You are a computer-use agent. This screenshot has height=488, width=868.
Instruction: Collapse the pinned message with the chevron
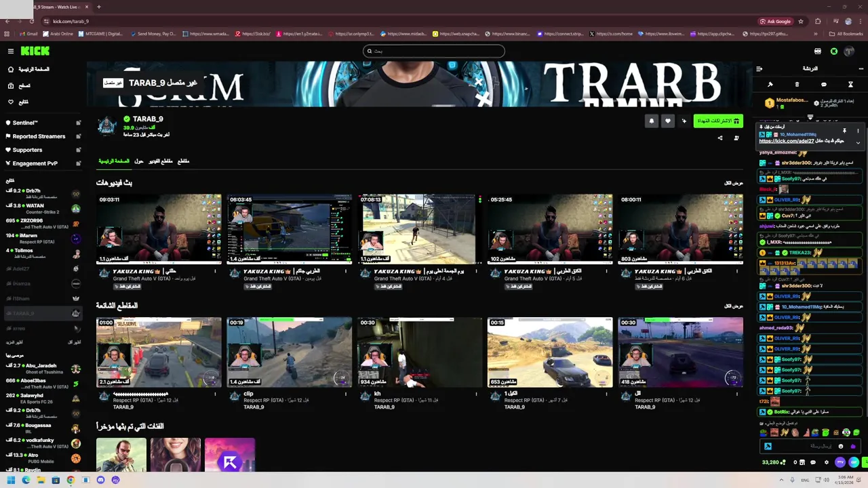coord(858,143)
